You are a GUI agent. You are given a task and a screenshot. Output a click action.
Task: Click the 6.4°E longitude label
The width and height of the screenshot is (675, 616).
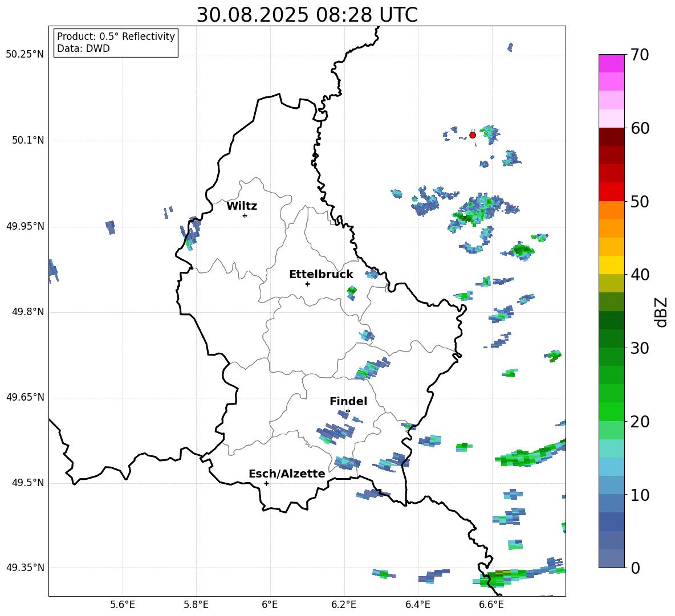coord(417,605)
